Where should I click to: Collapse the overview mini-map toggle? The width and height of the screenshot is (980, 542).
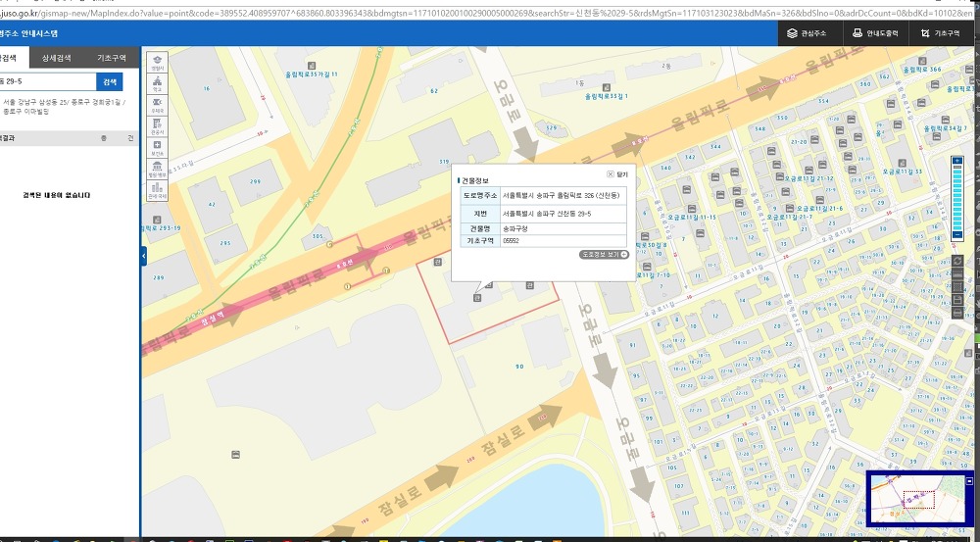pyautogui.click(x=969, y=480)
